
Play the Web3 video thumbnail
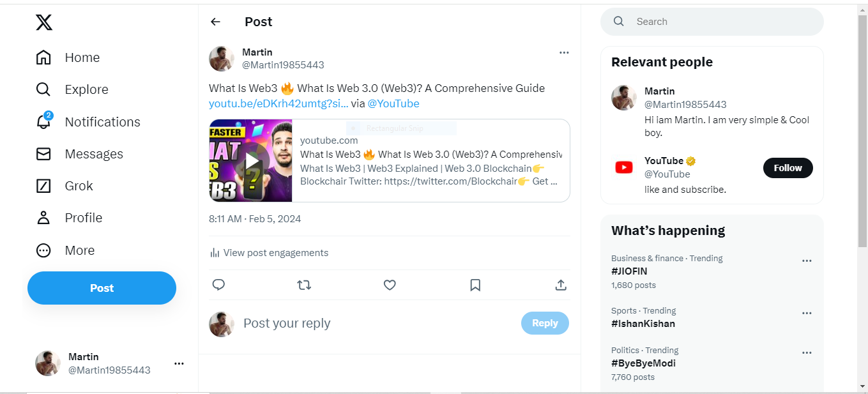click(x=251, y=161)
